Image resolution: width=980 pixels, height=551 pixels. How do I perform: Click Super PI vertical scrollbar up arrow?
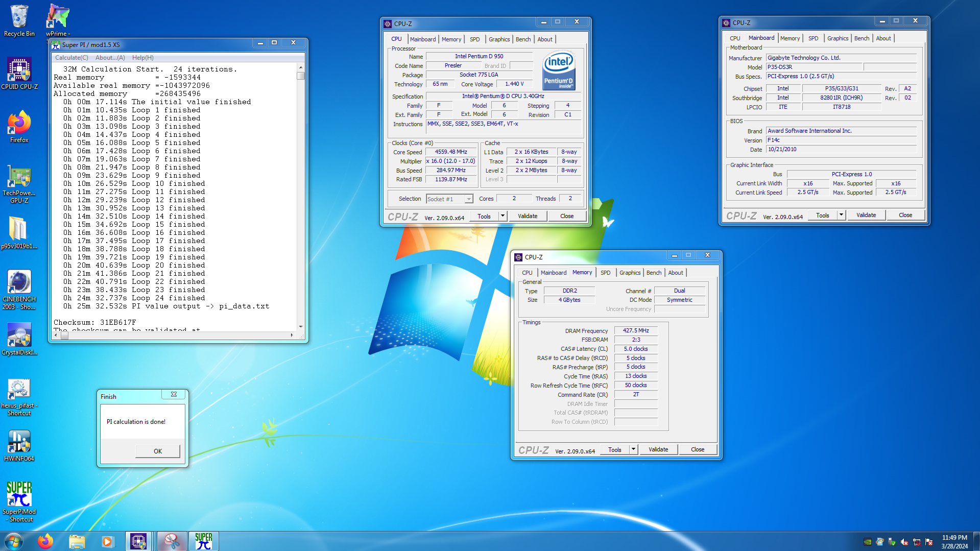coord(301,67)
